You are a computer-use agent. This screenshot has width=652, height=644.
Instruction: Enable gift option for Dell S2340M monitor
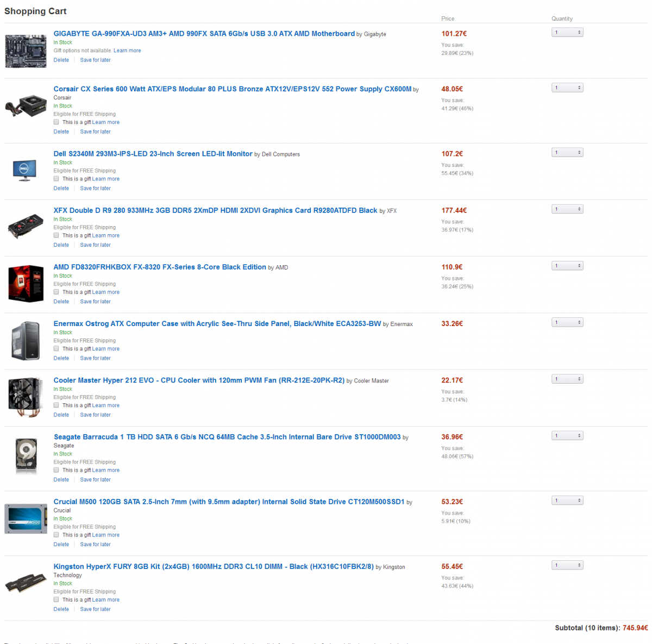[56, 179]
